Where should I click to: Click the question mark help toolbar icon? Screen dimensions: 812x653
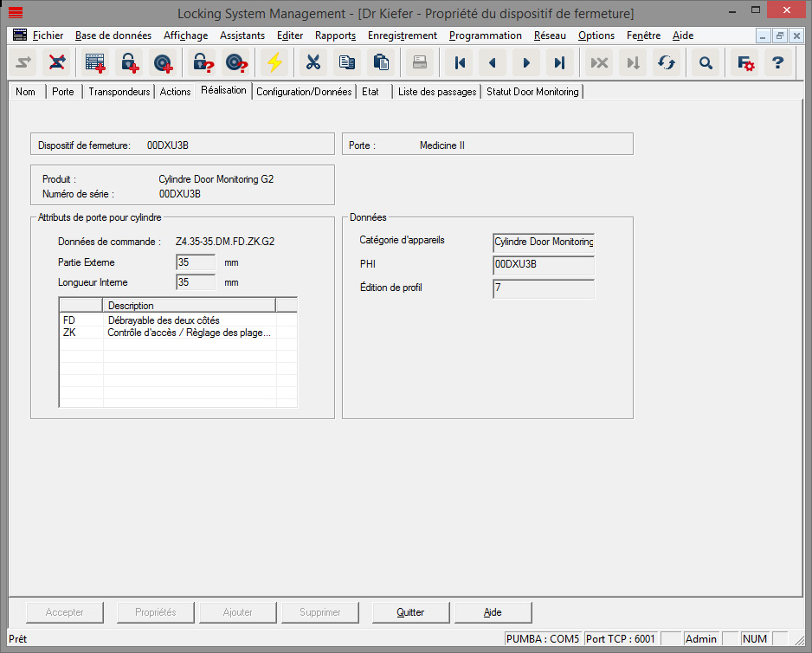coord(777,62)
